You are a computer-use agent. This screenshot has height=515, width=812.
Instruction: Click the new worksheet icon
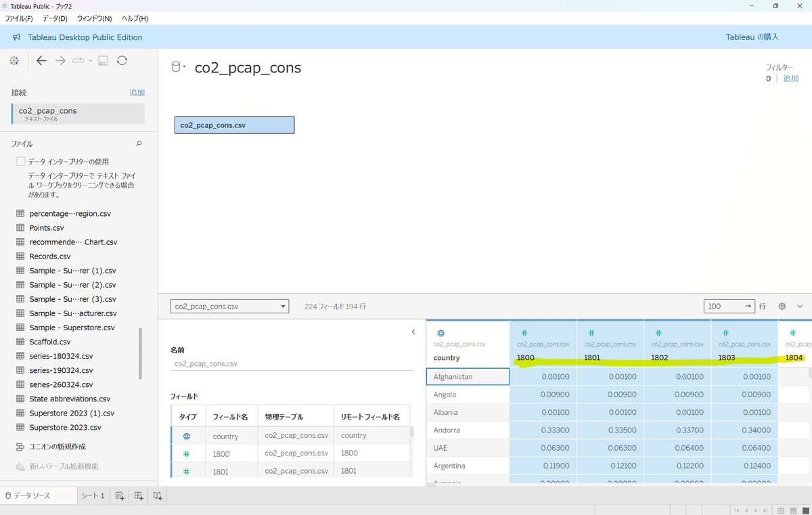[120, 496]
